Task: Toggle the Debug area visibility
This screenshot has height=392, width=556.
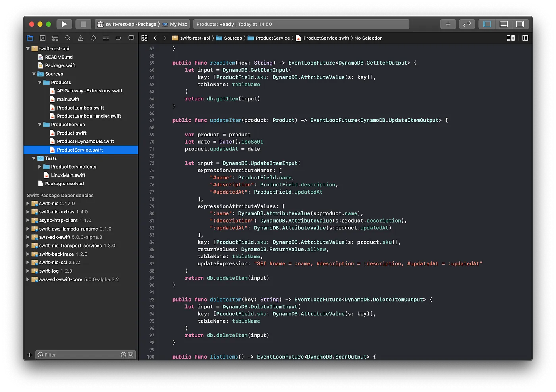Action: [x=504, y=24]
